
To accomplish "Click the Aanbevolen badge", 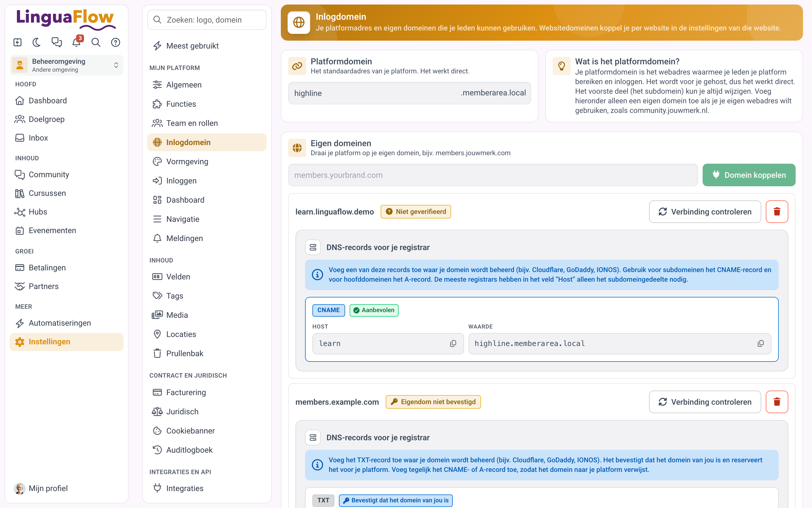I will [374, 310].
